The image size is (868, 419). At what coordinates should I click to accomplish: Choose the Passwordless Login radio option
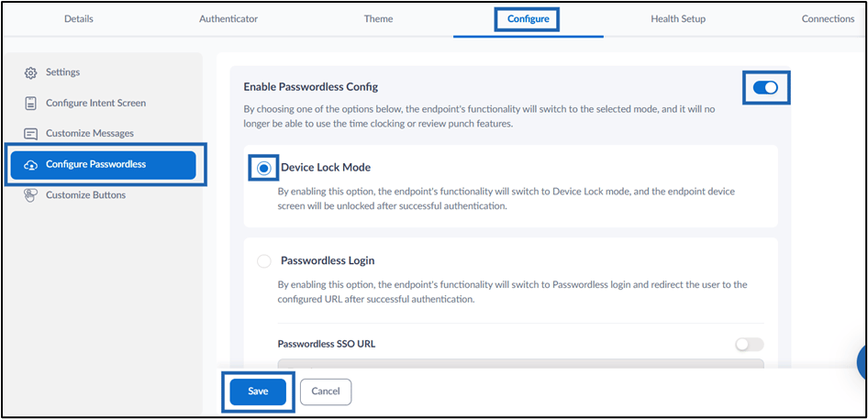(x=264, y=260)
